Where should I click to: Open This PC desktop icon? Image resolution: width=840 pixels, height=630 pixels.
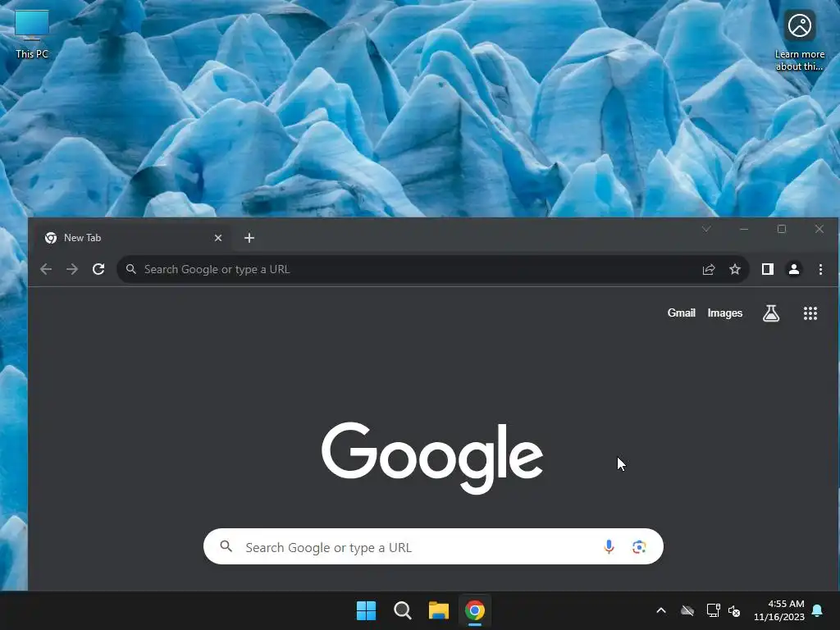click(32, 34)
